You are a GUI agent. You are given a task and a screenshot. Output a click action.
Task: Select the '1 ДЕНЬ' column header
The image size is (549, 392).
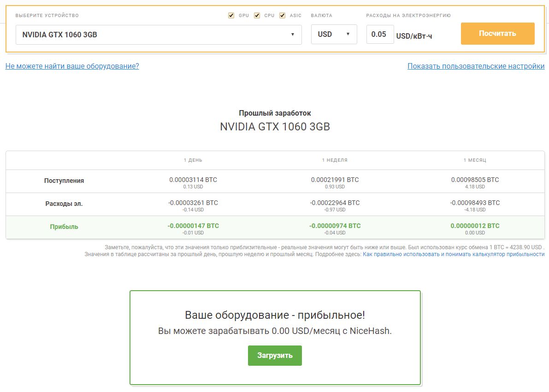pyautogui.click(x=193, y=160)
